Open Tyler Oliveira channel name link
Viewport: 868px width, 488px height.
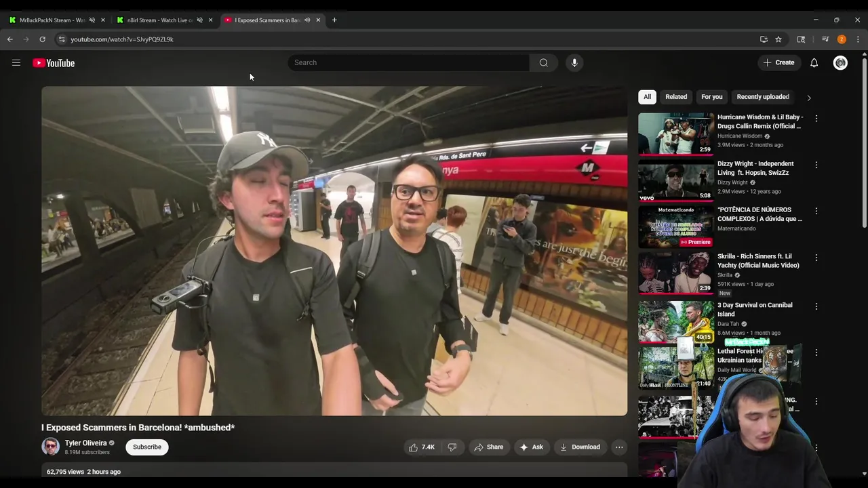(85, 443)
